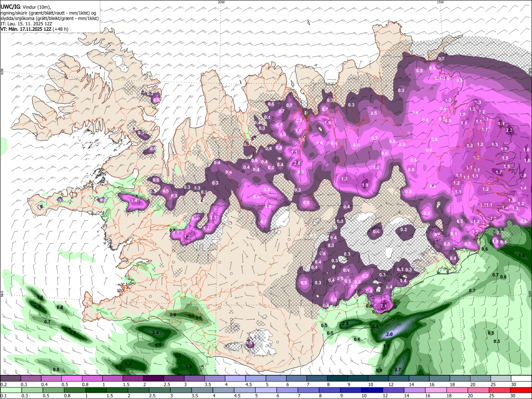Click the "IT: Lau. 15. 11. 2025 12Z" line
The image size is (532, 399).
[26, 24]
